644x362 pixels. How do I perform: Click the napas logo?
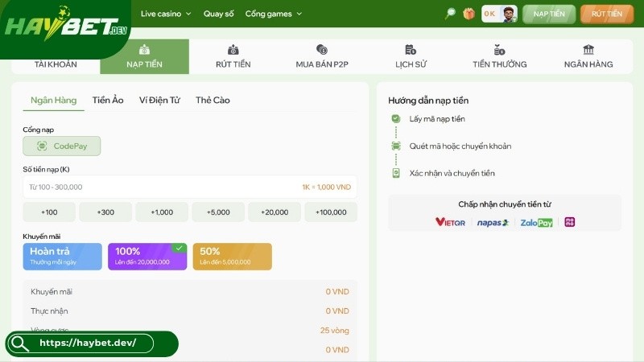(493, 223)
